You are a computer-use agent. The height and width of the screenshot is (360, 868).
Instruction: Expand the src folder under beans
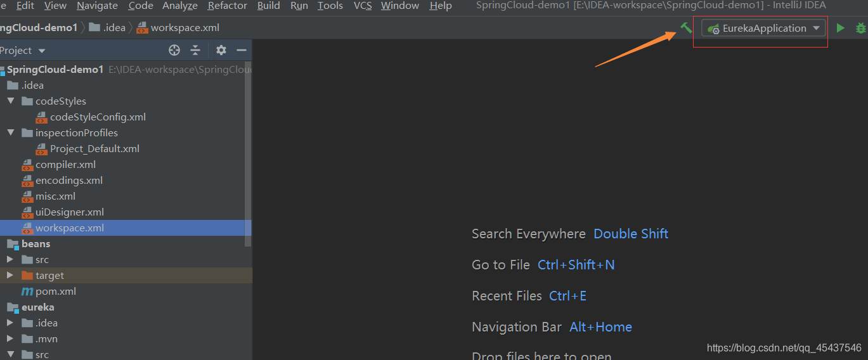10,260
